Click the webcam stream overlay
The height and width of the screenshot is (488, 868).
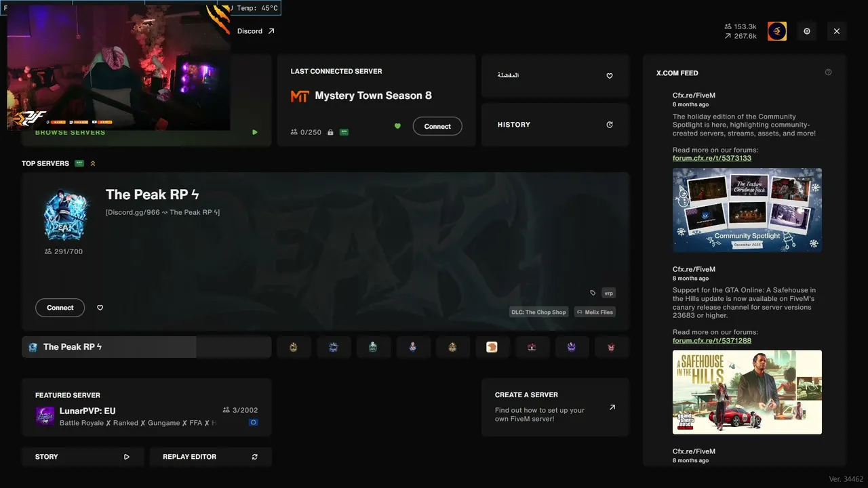click(x=119, y=66)
